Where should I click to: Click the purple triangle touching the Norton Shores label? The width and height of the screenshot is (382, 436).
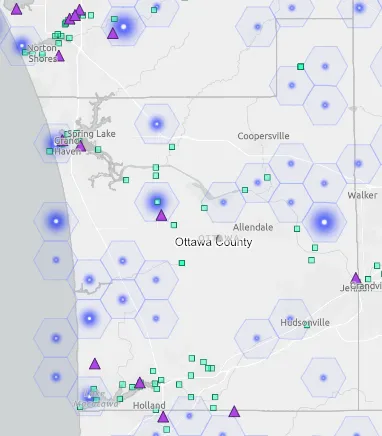(x=59, y=56)
